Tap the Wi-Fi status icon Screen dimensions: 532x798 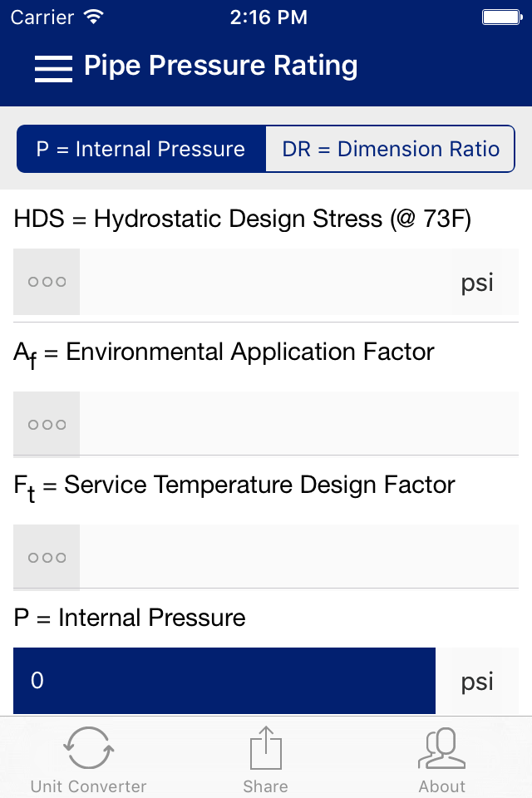pos(94,17)
